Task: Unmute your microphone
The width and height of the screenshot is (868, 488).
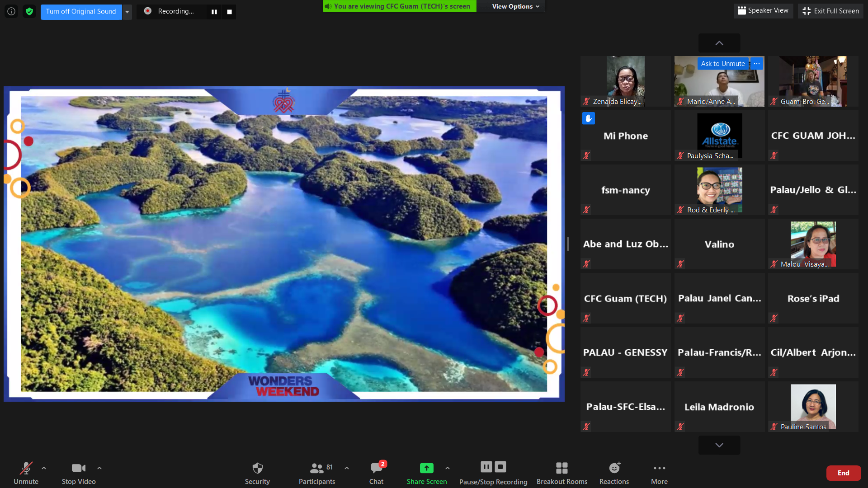Action: (x=26, y=473)
